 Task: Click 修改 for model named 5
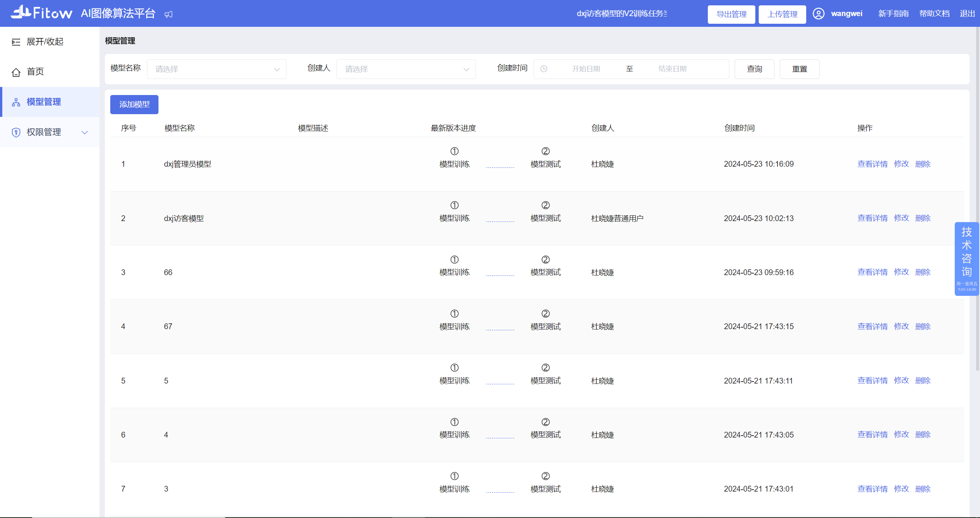coord(902,380)
